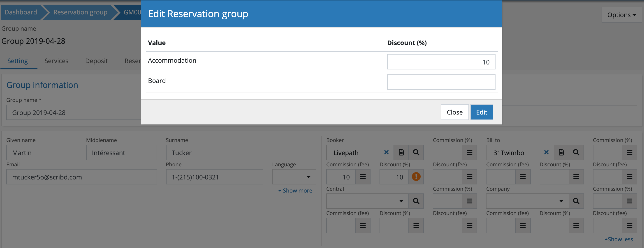The width and height of the screenshot is (644, 248).
Task: Open the Booker Commission (fee) list menu icon
Action: click(x=363, y=177)
